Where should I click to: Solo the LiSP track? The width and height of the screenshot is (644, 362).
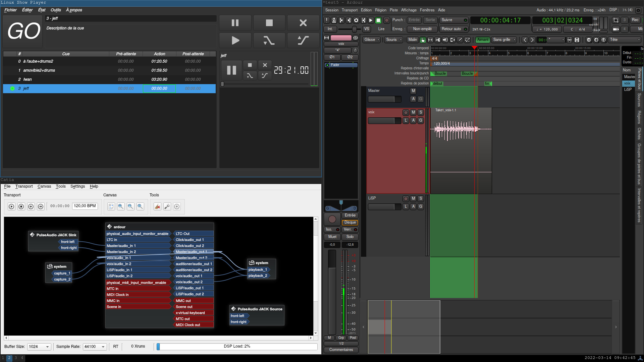421,198
